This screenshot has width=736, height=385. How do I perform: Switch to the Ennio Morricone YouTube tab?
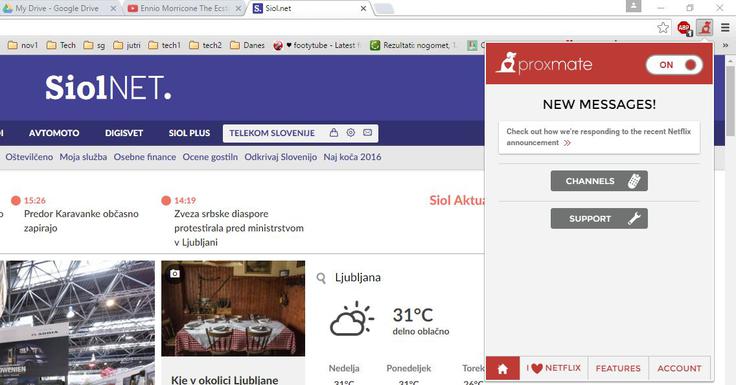183,8
